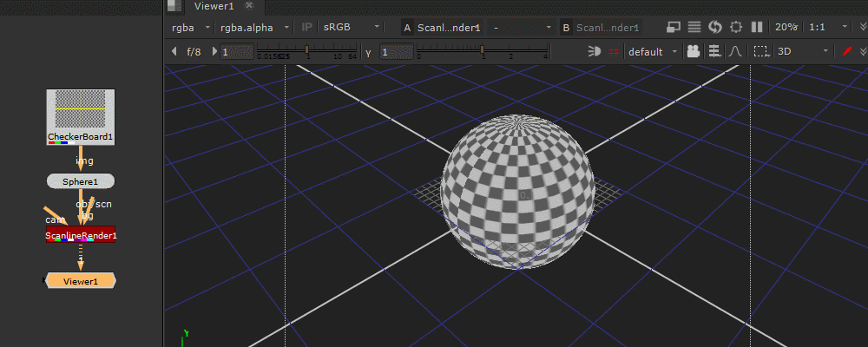Click the pause viewer updates icon
The width and height of the screenshot is (868, 347).
pyautogui.click(x=756, y=27)
